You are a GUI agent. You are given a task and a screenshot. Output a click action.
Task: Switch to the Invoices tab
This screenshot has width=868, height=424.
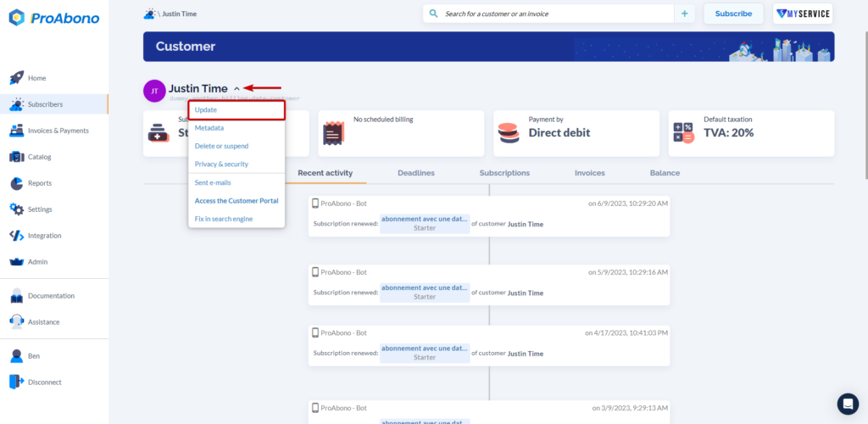coord(590,173)
